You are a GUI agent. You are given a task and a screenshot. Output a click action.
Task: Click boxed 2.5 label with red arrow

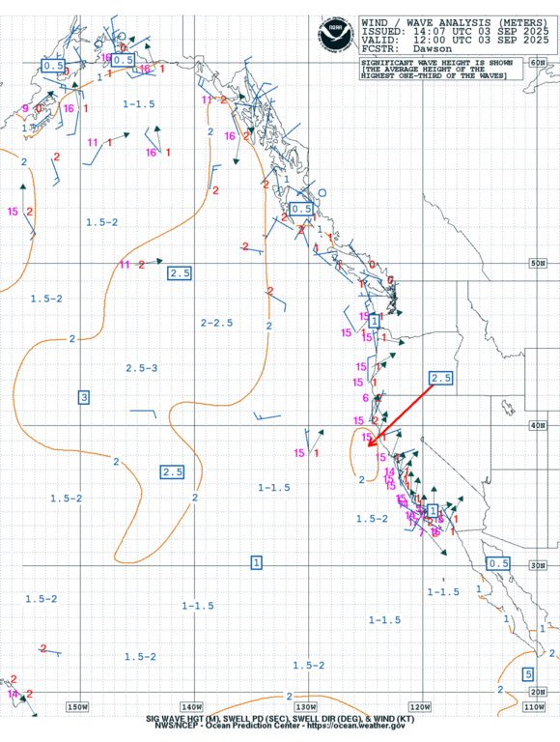click(x=441, y=378)
